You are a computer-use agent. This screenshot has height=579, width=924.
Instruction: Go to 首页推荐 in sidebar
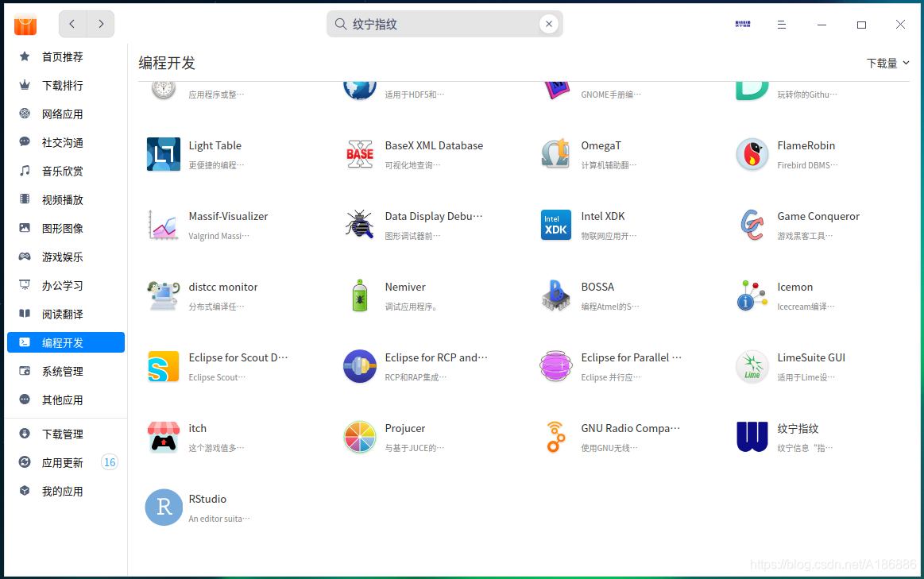pos(66,57)
